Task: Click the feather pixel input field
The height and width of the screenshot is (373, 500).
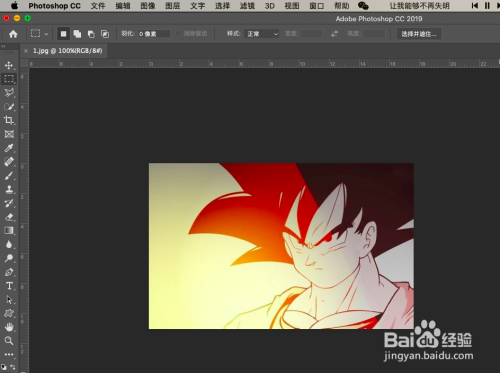Action: [x=154, y=34]
